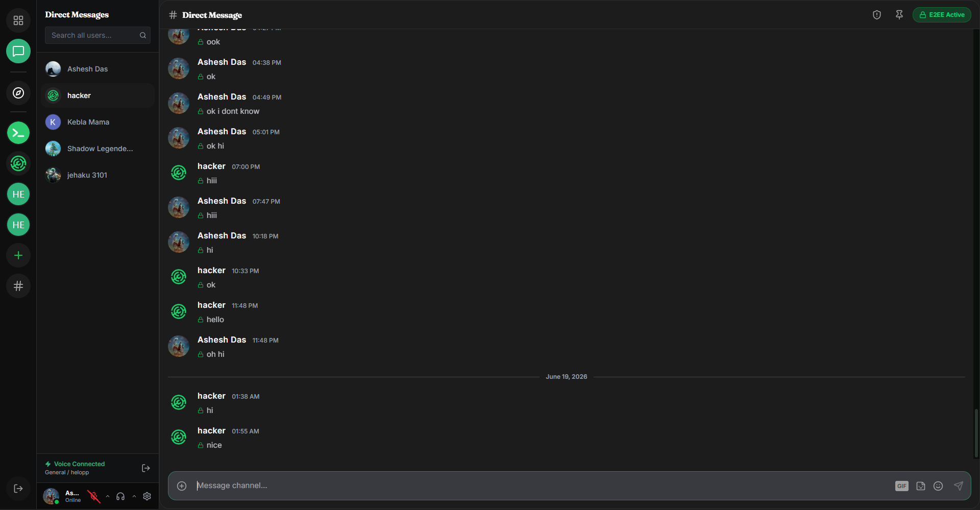
Task: Open the GIF picker
Action: pos(902,486)
